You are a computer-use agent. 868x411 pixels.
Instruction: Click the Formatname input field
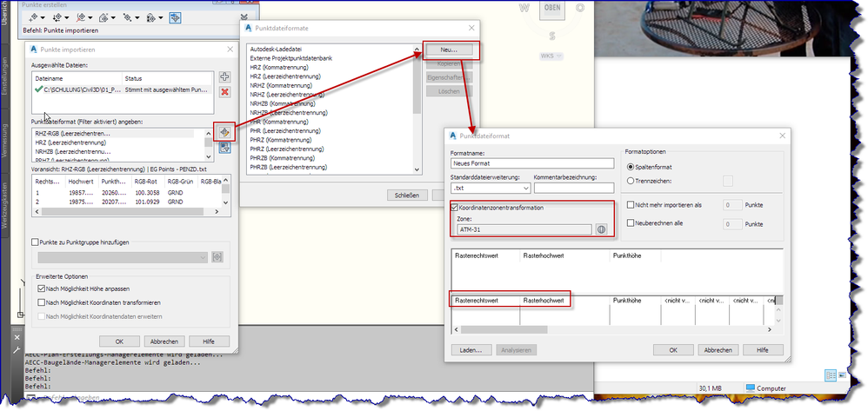point(532,163)
